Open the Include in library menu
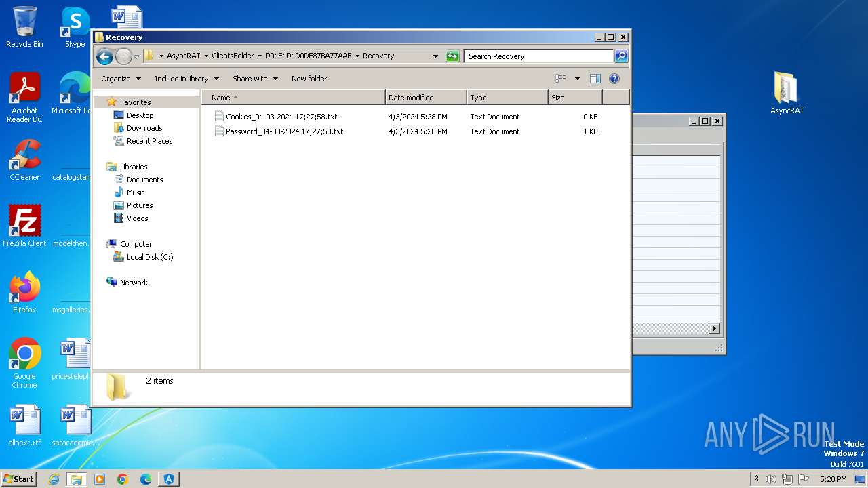This screenshot has width=868, height=488. pyautogui.click(x=186, y=79)
